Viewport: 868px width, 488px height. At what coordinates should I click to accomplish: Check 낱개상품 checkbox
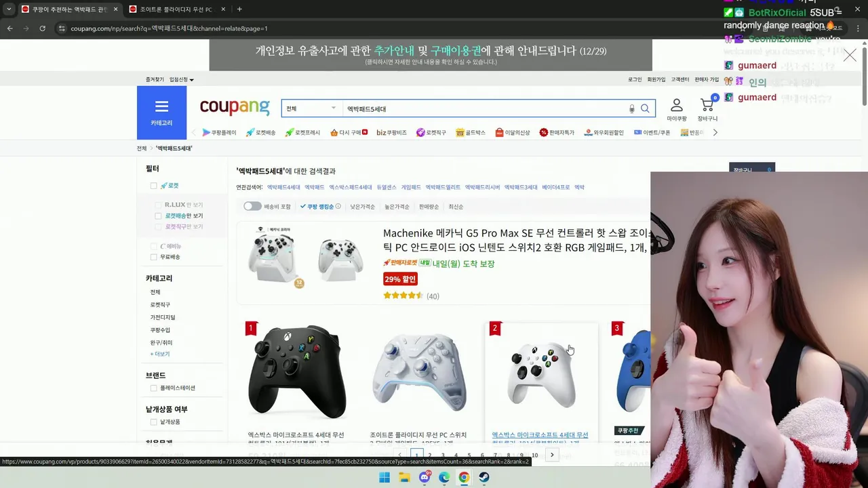(154, 422)
